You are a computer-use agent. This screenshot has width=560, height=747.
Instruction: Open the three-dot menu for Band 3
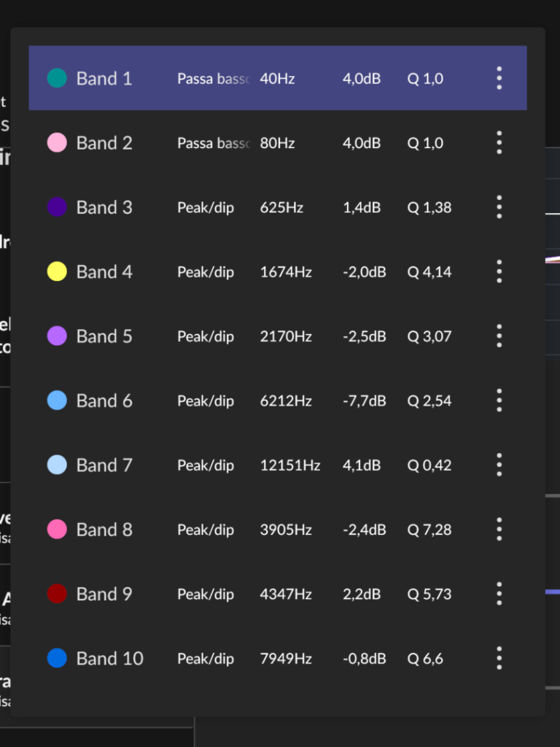(x=499, y=207)
